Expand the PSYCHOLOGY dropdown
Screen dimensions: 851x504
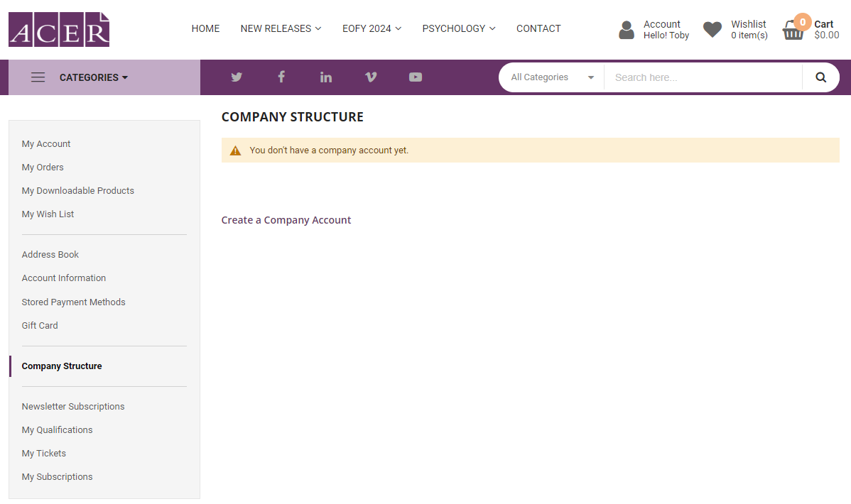click(x=458, y=28)
